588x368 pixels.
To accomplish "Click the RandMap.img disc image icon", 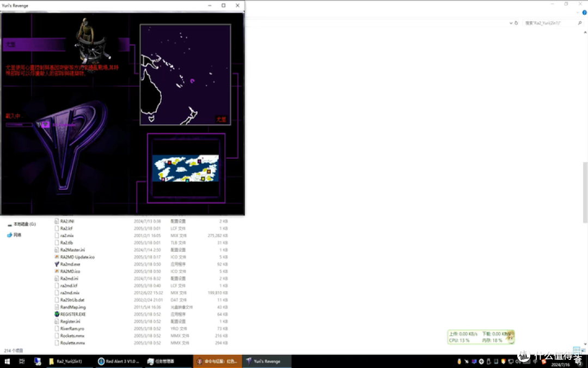I will (x=57, y=307).
